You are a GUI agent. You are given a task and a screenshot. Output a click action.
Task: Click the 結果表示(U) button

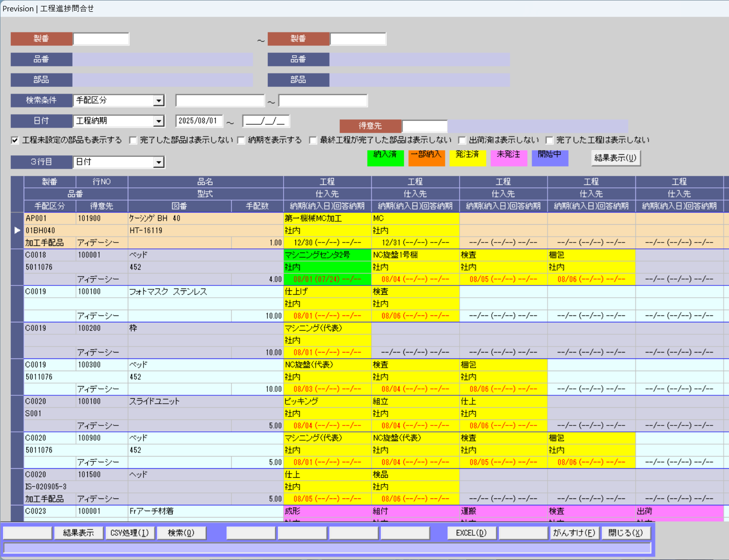(616, 158)
